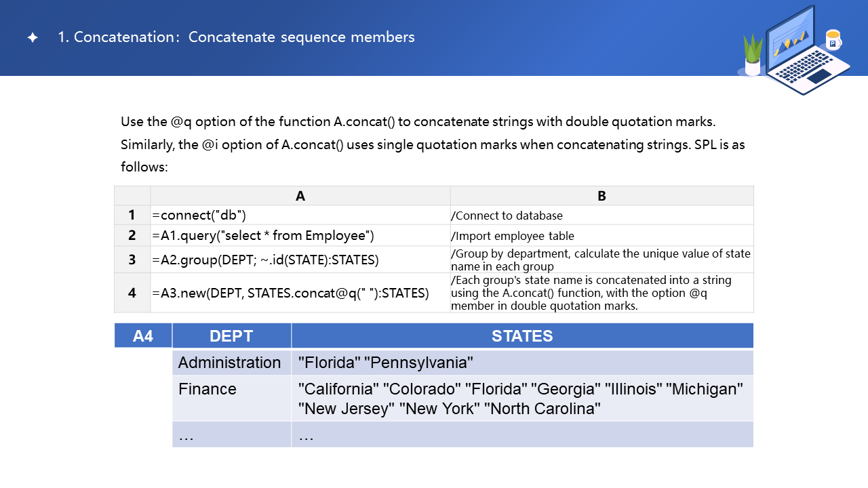Select the STATES column header in the result table
The height and width of the screenshot is (488, 868).
[522, 335]
